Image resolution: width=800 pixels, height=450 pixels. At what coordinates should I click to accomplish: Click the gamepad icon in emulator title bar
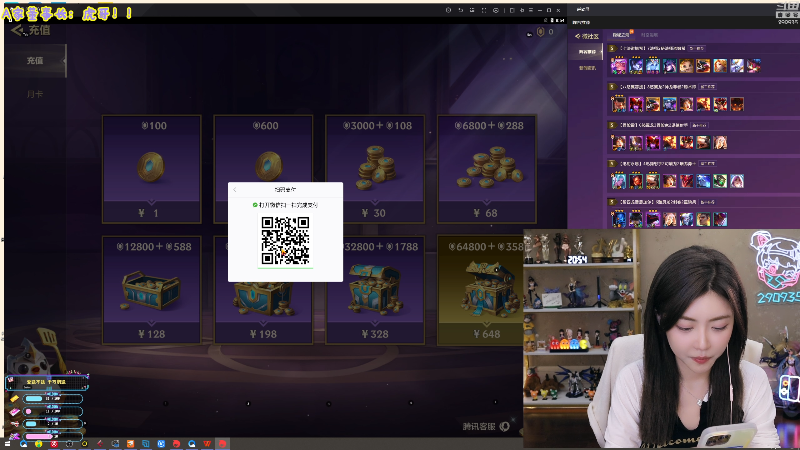click(495, 10)
